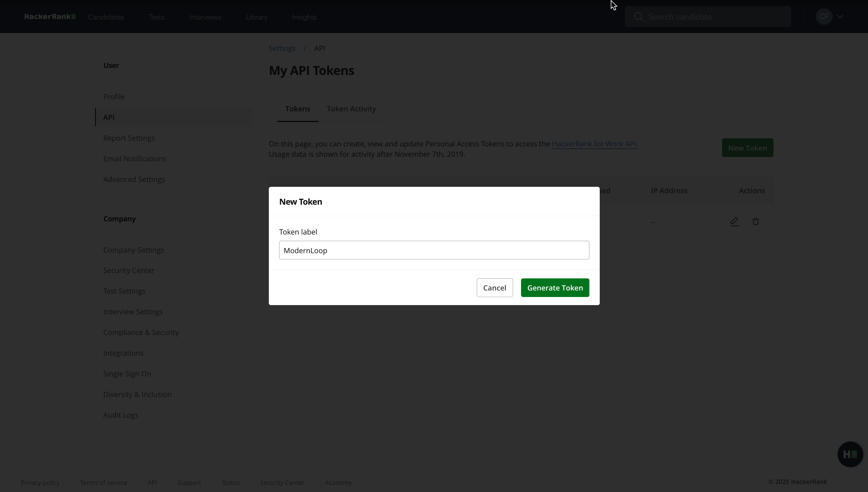Focus the Token label input field
This screenshot has width=868, height=492.
434,250
